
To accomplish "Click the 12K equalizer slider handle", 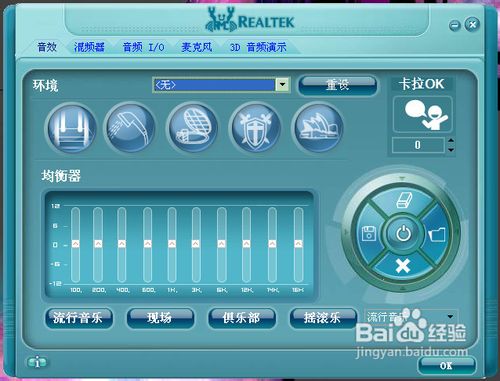I will [246, 244].
